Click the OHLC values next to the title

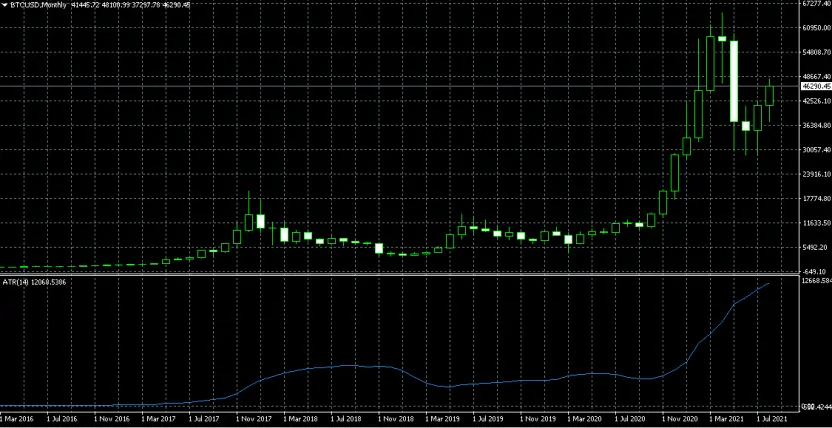pyautogui.click(x=131, y=5)
